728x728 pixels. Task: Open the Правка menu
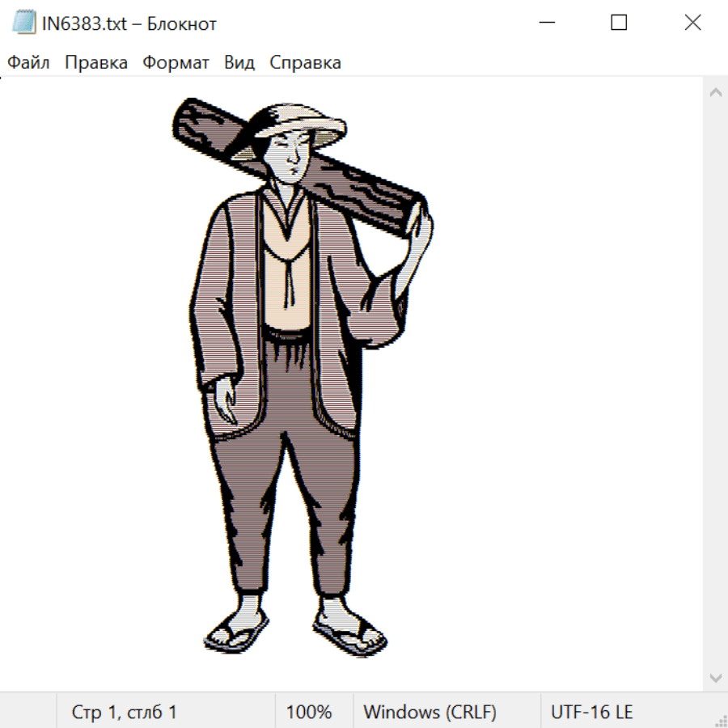click(x=96, y=63)
